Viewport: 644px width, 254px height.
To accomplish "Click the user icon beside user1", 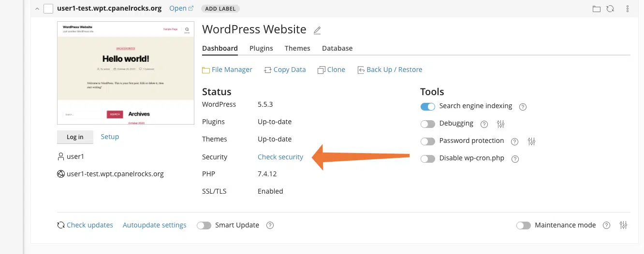I will click(x=61, y=156).
